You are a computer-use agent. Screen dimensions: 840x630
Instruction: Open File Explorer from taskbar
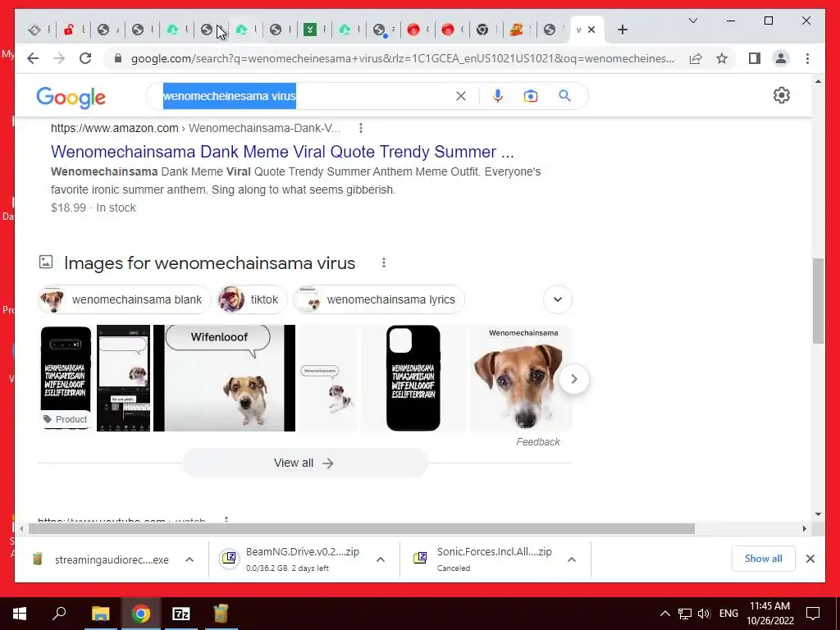tap(100, 614)
